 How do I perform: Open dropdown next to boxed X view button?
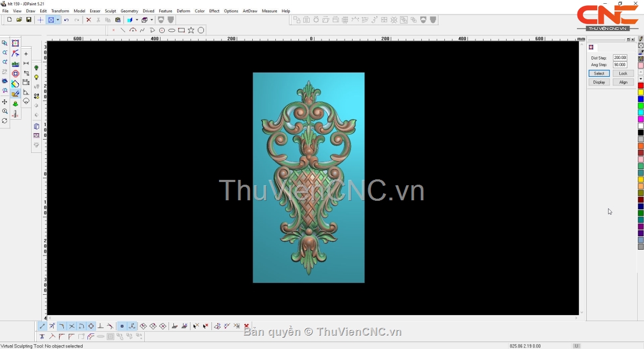pos(57,20)
